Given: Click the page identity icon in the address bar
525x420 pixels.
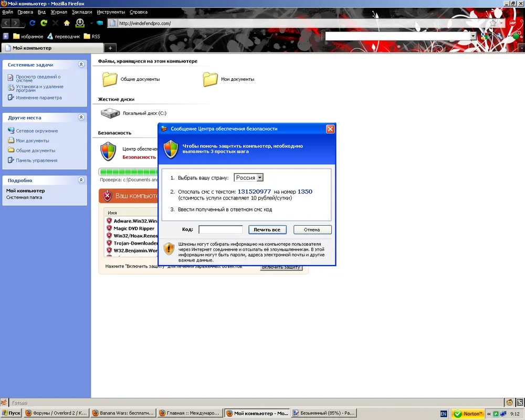Looking at the screenshot, I should click(x=113, y=23).
